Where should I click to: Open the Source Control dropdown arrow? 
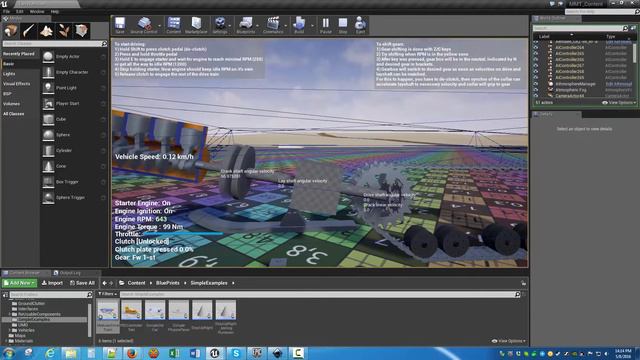tap(160, 25)
